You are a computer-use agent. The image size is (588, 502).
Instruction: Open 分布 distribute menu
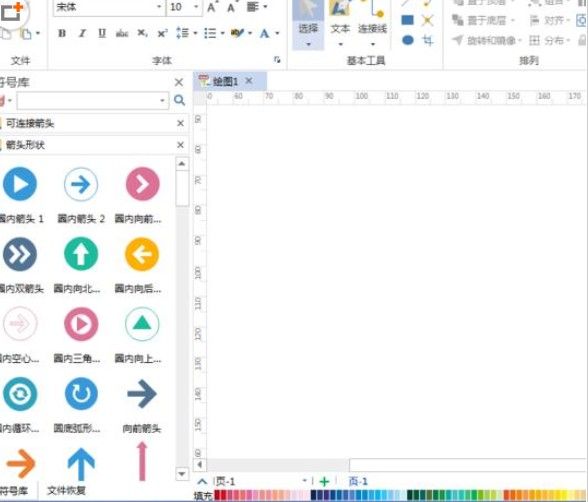549,40
